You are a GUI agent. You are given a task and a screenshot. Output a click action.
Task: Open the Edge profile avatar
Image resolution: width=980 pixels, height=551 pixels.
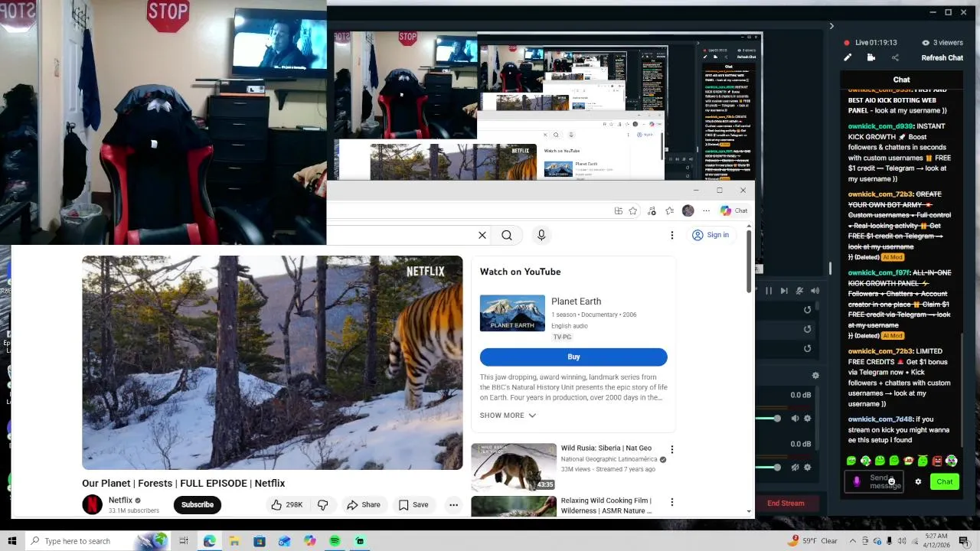(688, 211)
